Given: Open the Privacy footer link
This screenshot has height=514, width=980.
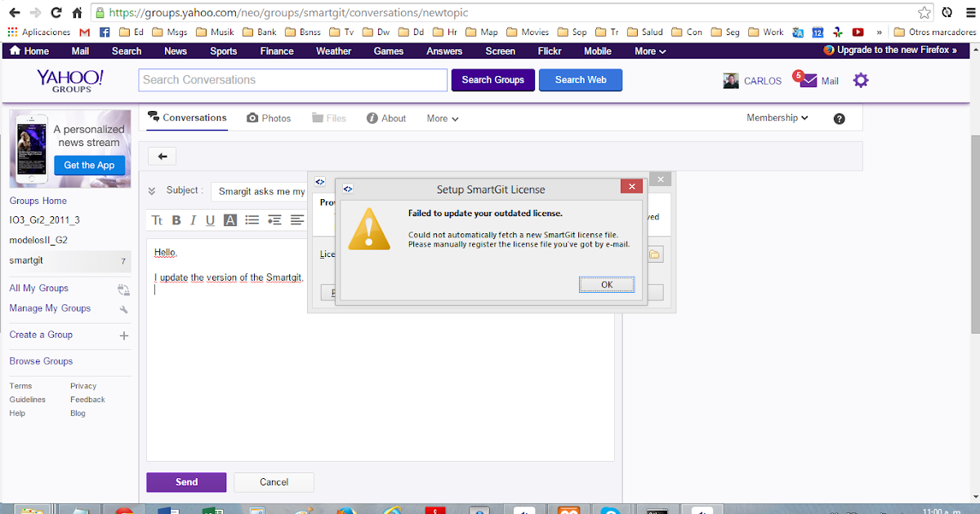Looking at the screenshot, I should tap(83, 386).
